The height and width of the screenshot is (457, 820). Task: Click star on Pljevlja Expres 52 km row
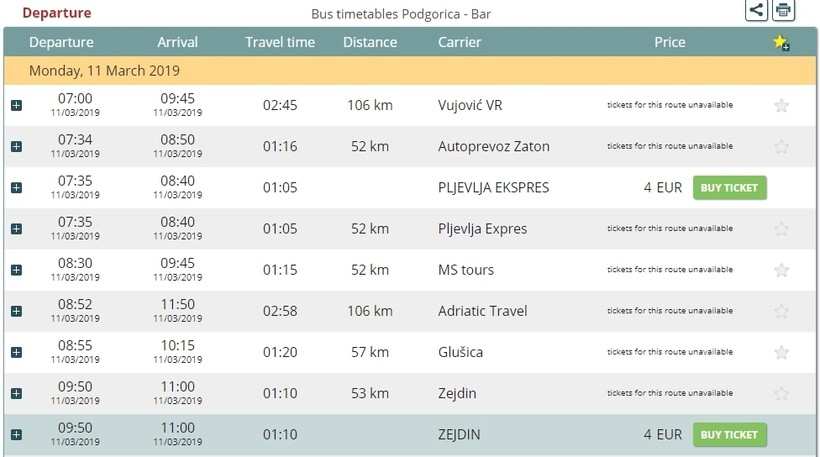(781, 229)
